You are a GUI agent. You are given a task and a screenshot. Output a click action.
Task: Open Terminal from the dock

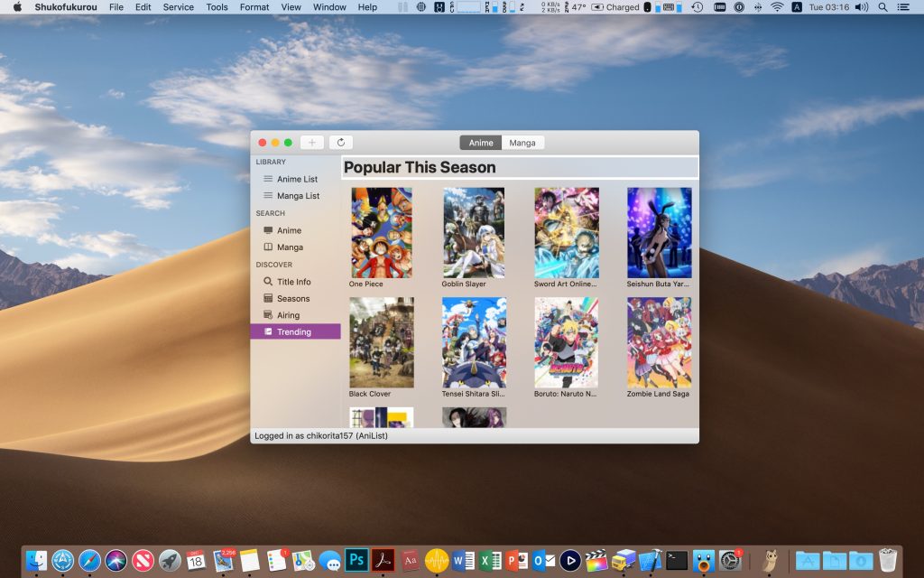(x=677, y=560)
